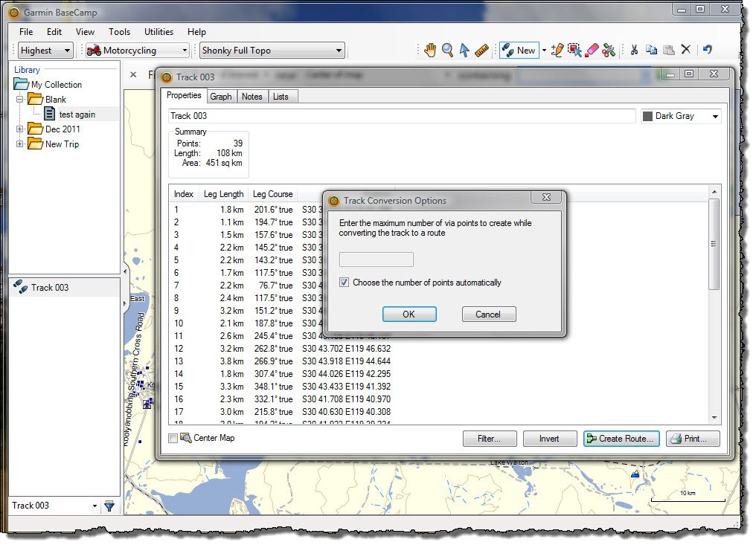
Task: Select the Measure ruler tool
Action: pyautogui.click(x=481, y=50)
